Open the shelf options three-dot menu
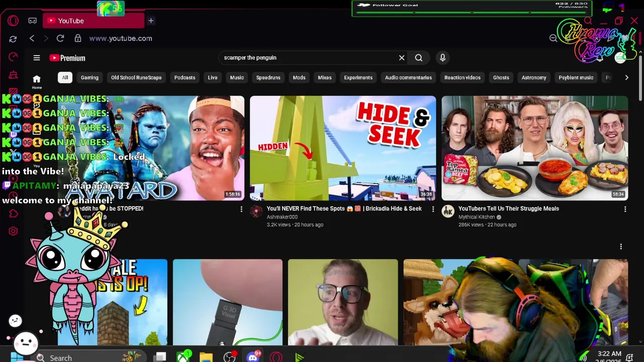The width and height of the screenshot is (644, 362). [x=621, y=246]
